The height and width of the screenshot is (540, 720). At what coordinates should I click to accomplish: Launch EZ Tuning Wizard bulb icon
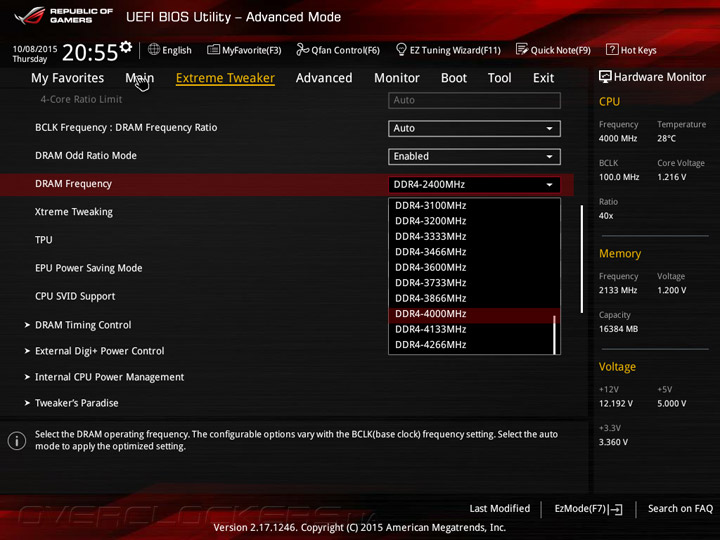[401, 50]
